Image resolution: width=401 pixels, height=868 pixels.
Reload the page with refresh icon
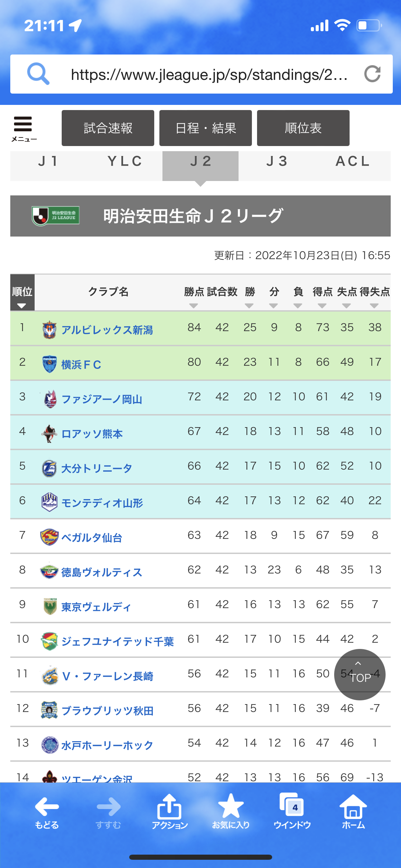coord(373,74)
